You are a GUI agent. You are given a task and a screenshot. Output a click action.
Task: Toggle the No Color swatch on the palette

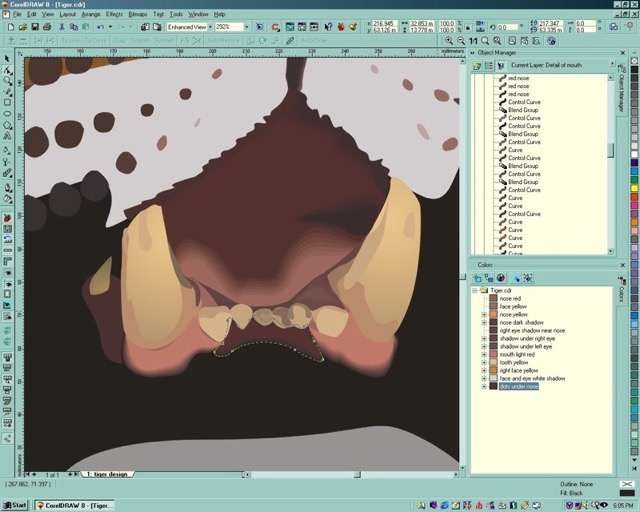click(634, 60)
